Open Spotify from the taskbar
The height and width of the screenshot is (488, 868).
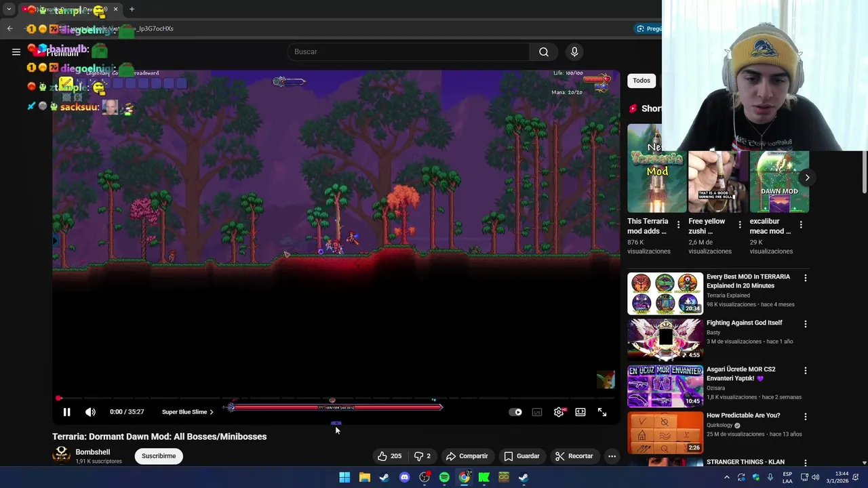[444, 477]
